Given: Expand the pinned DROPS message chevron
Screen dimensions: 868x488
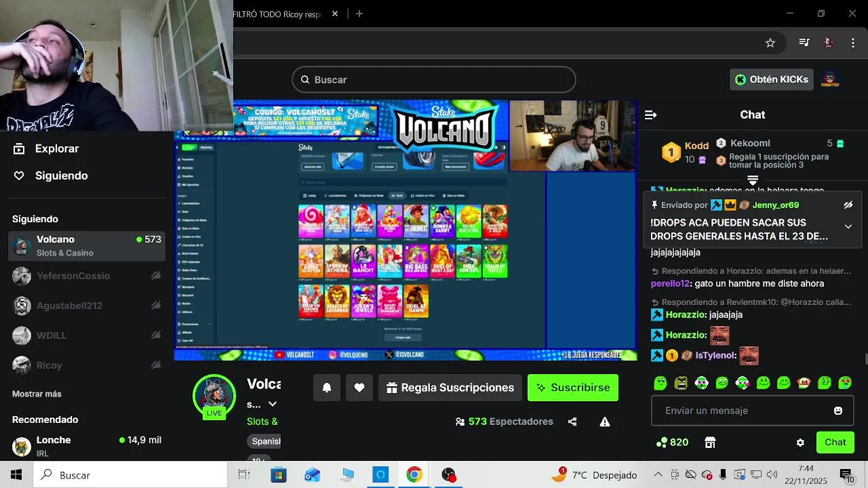Looking at the screenshot, I should [848, 226].
